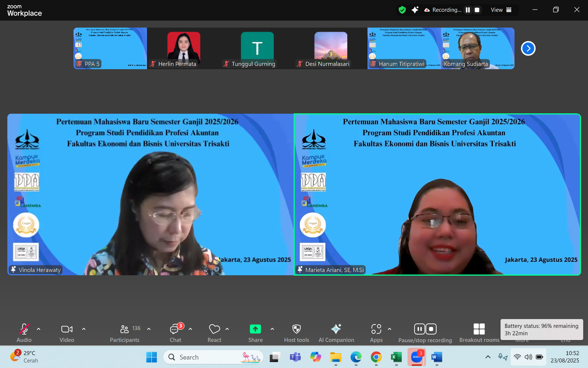Open Windows Start menu
588x368 pixels.
[x=151, y=357]
